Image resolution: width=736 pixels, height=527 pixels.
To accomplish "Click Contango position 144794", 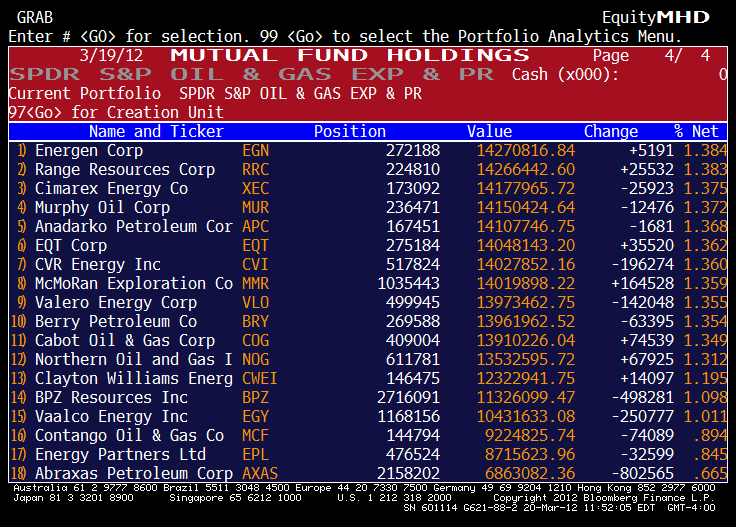I will tap(413, 435).
